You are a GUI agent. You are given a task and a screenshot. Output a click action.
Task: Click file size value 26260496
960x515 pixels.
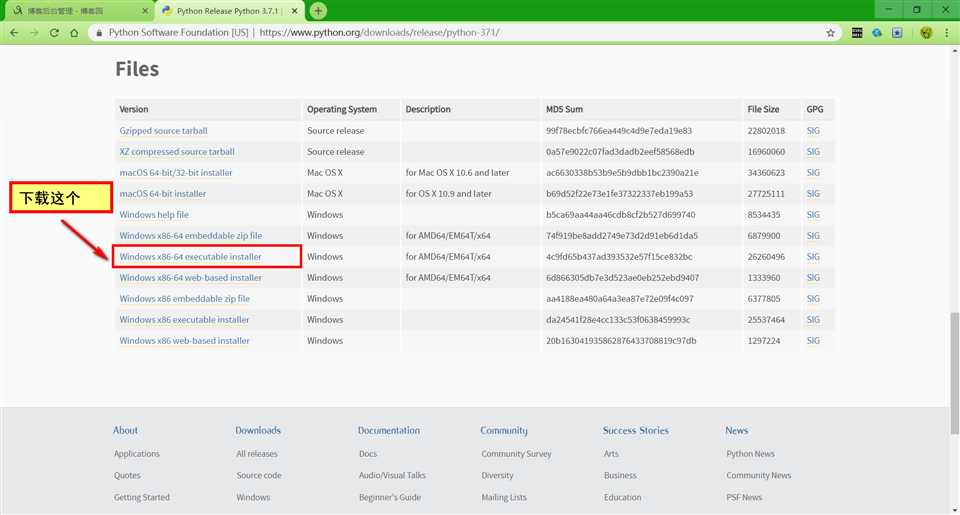[766, 257]
